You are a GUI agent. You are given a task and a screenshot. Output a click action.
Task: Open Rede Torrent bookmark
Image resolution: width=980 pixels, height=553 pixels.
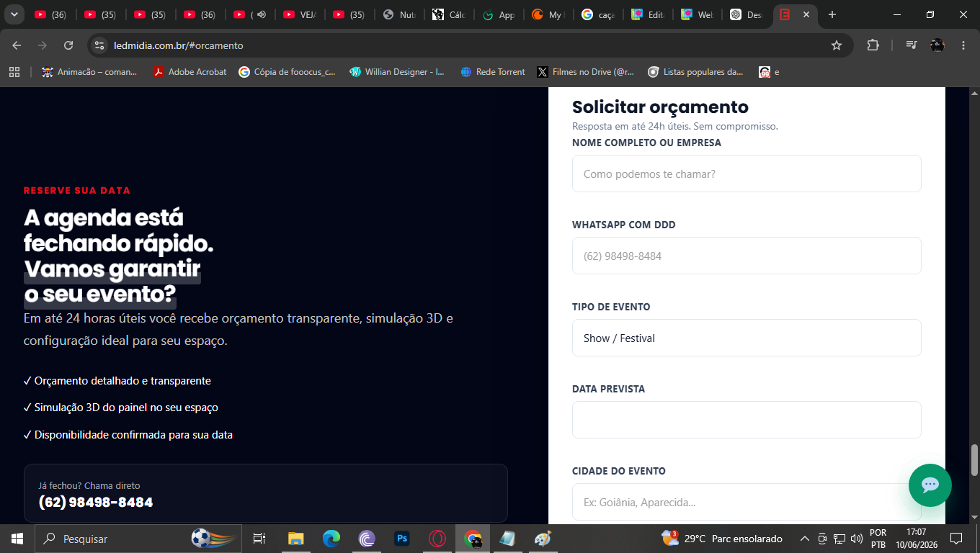click(x=493, y=72)
